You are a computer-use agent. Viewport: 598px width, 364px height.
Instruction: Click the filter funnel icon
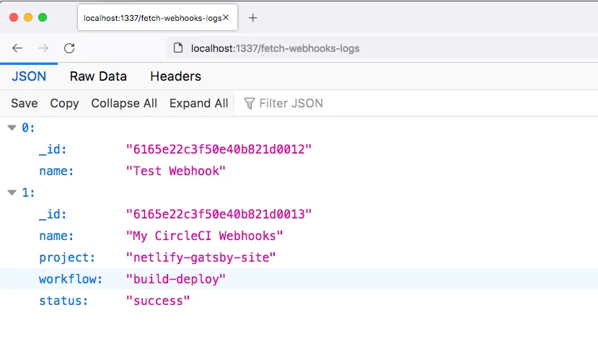pyautogui.click(x=249, y=103)
